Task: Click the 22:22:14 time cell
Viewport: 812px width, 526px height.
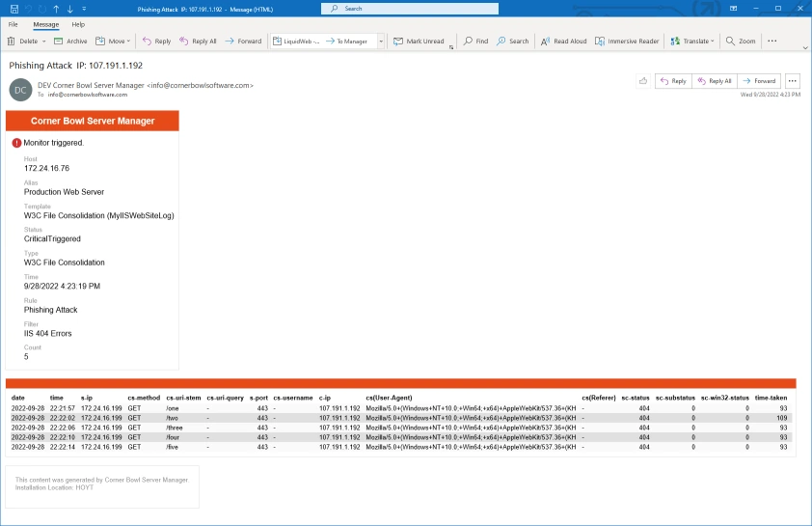Action: pyautogui.click(x=62, y=447)
